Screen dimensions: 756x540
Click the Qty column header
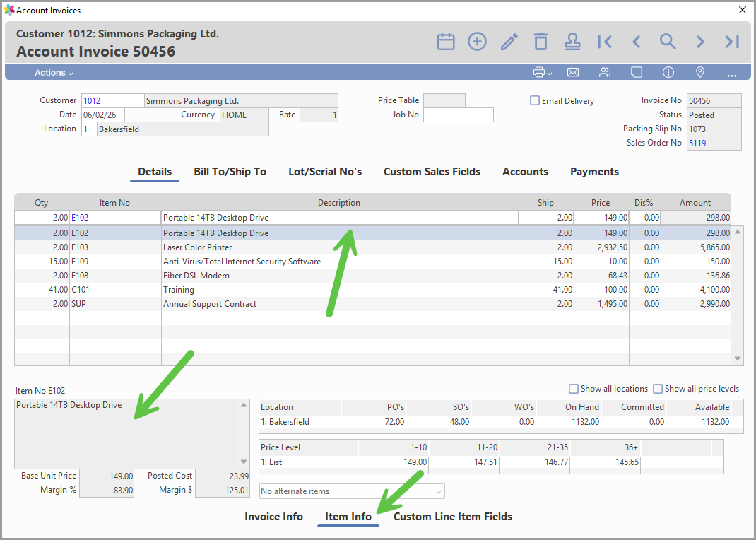point(42,203)
